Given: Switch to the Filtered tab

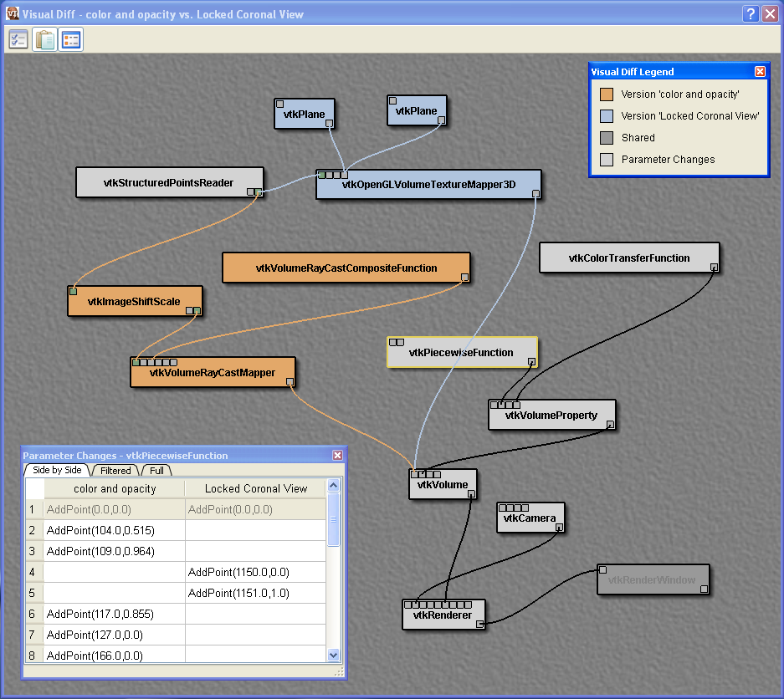Looking at the screenshot, I should (115, 471).
